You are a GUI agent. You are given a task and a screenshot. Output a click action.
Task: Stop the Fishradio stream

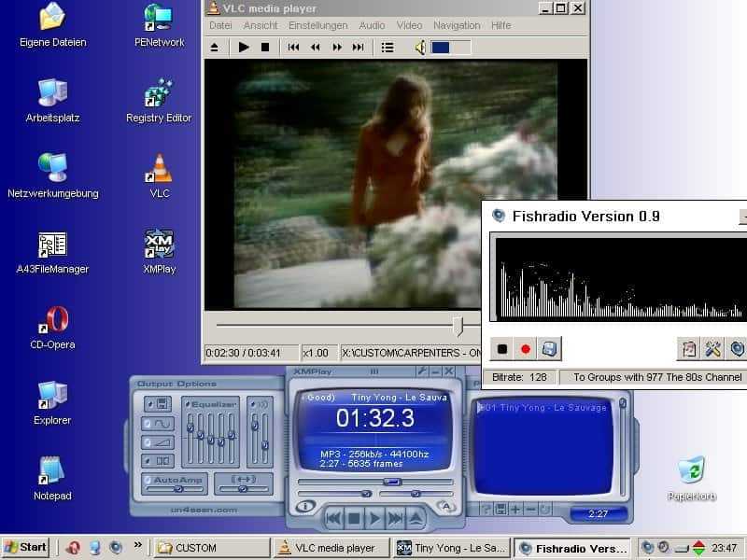(x=502, y=349)
